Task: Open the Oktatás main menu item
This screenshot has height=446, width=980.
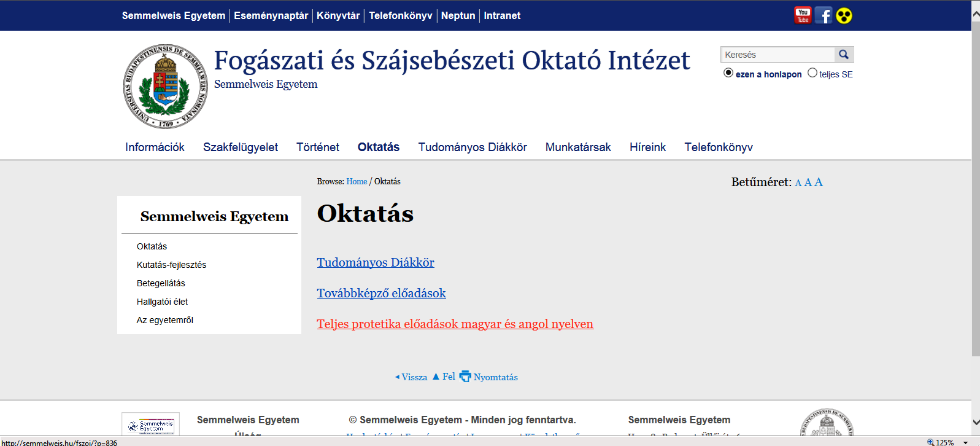Action: pos(379,147)
